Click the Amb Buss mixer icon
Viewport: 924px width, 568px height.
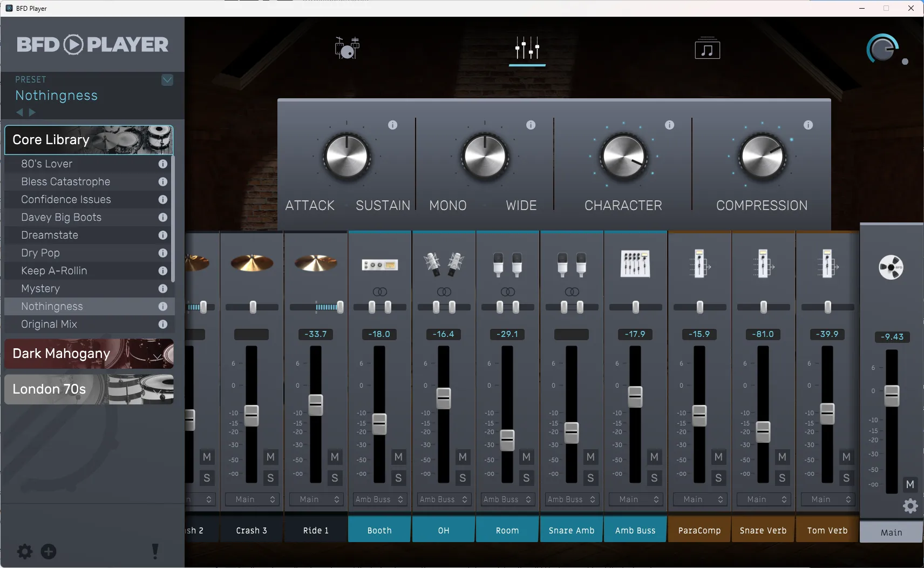[635, 264]
